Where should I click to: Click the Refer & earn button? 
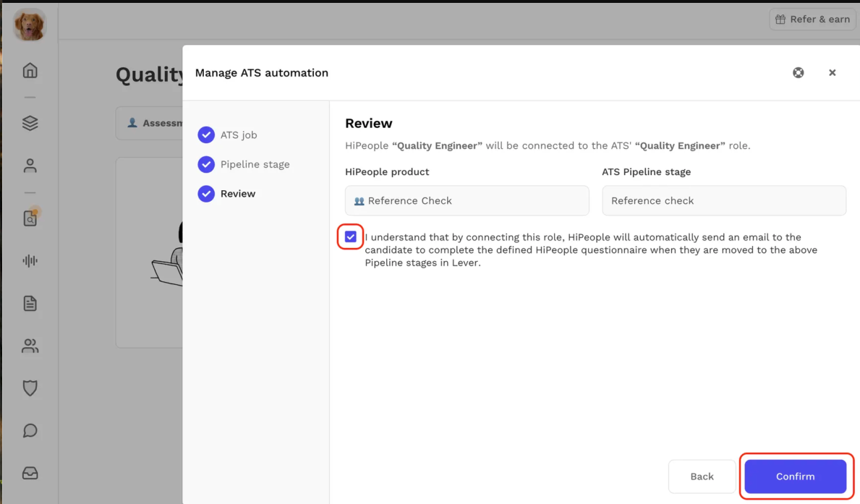[812, 20]
